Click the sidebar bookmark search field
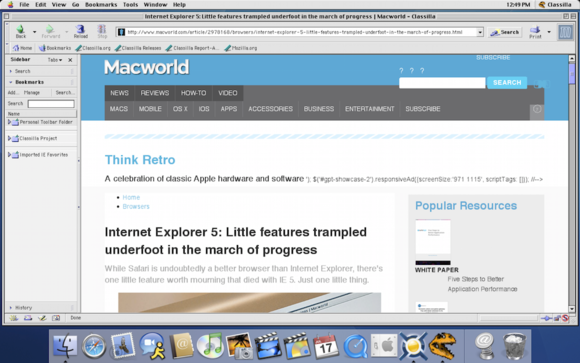The width and height of the screenshot is (580, 363). pyautogui.click(x=51, y=104)
